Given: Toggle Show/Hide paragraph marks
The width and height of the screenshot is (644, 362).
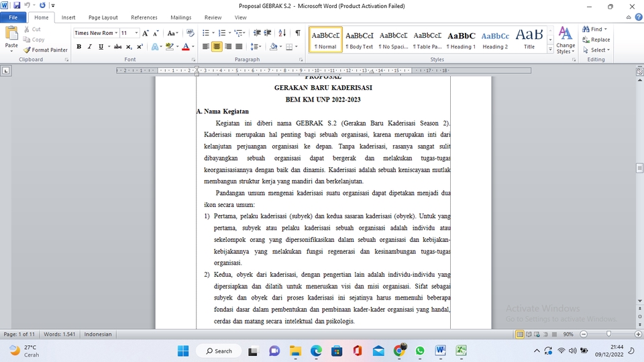Looking at the screenshot, I should coord(298,33).
